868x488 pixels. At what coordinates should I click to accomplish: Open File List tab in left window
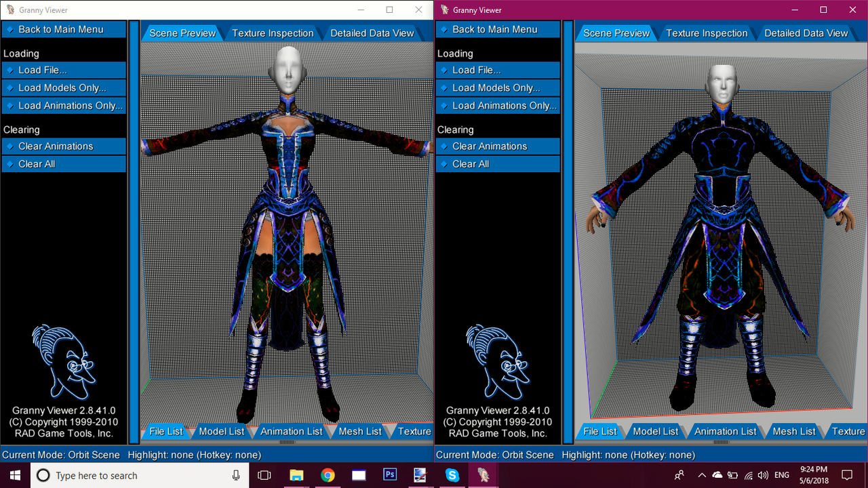point(166,431)
